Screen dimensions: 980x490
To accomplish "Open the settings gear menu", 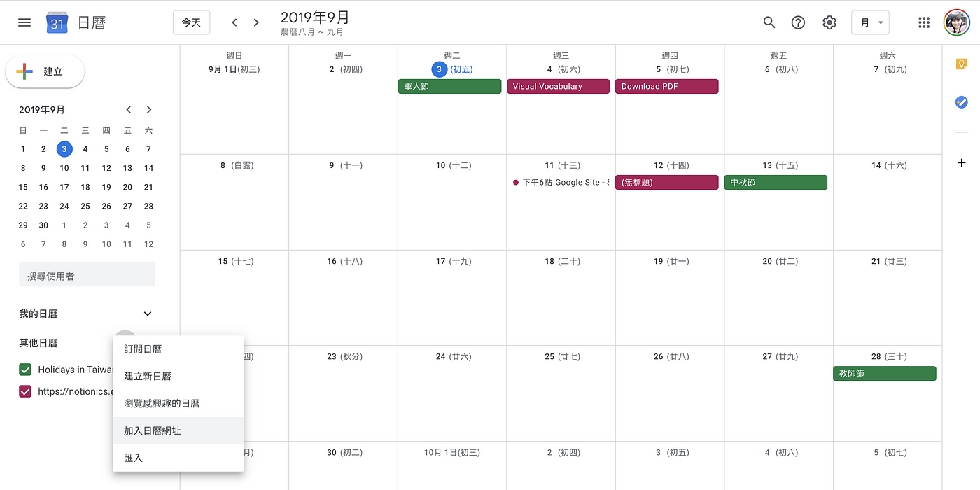I will tap(829, 22).
